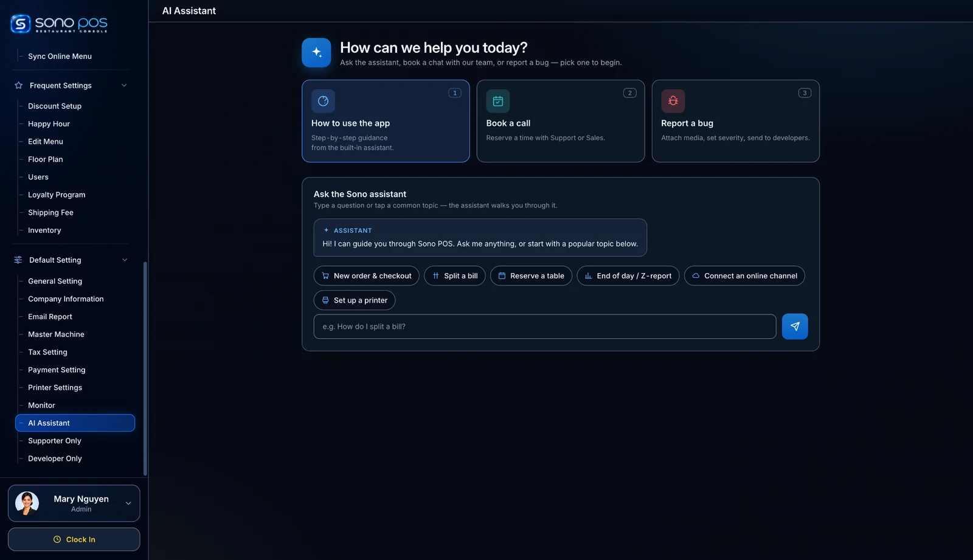
Task: Click the printer icon on Set up a printer chip
Action: [325, 300]
